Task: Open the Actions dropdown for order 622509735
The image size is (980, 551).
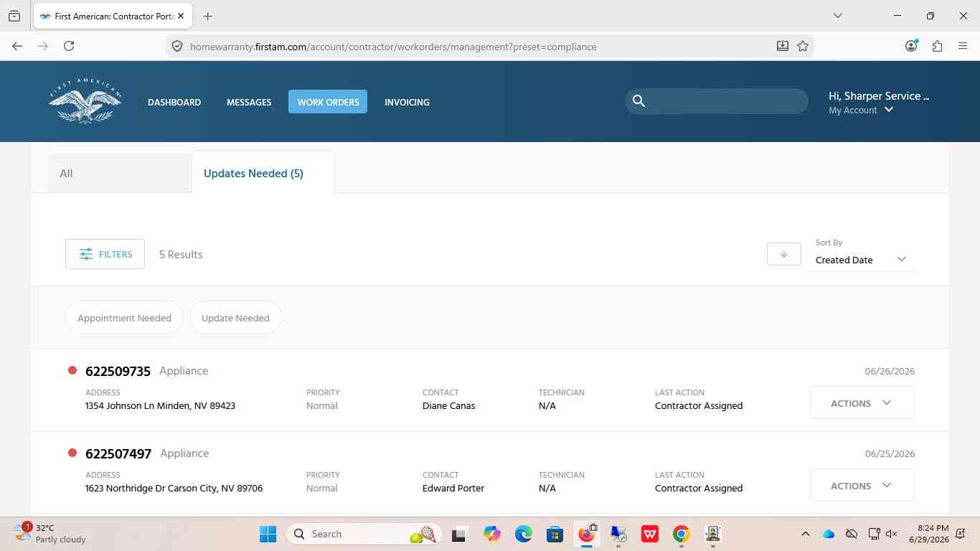Action: 862,403
